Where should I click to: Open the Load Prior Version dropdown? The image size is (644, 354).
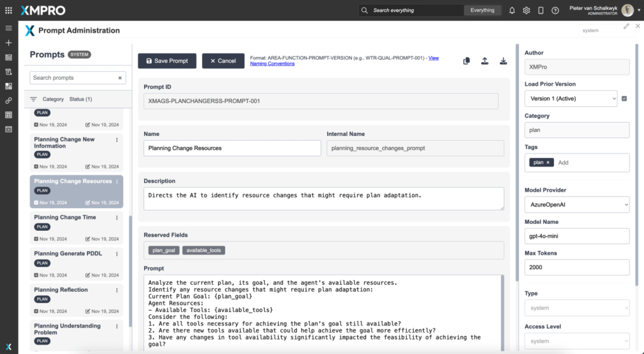tap(570, 98)
